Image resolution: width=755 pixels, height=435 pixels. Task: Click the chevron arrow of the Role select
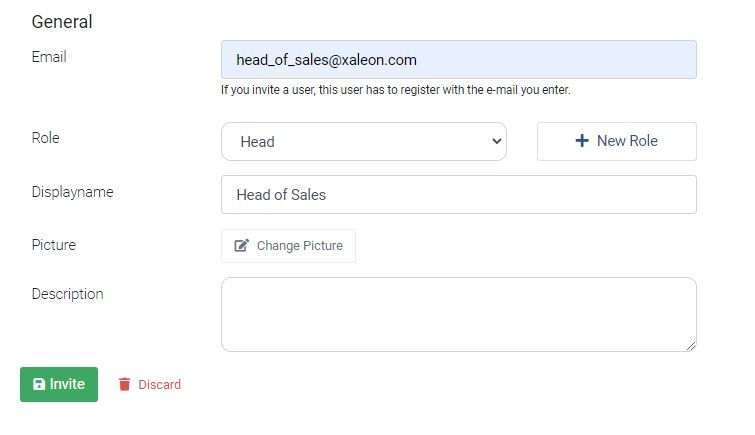[x=496, y=142]
